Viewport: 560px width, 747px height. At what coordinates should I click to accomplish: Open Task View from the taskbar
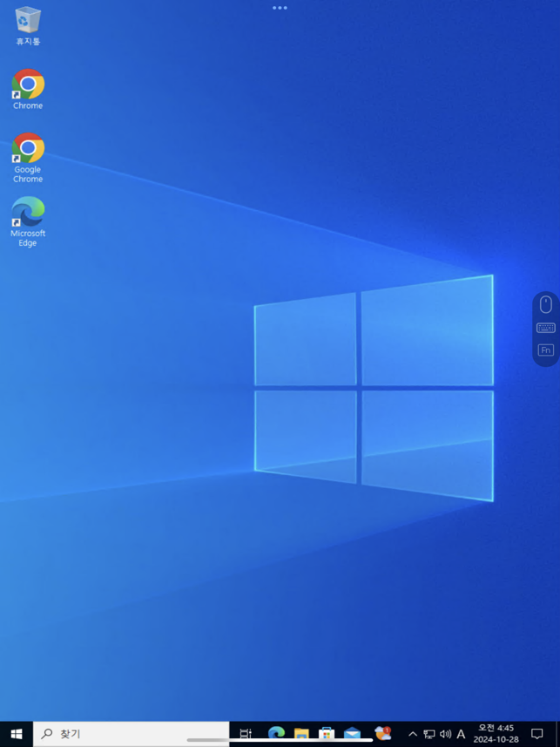click(x=246, y=734)
